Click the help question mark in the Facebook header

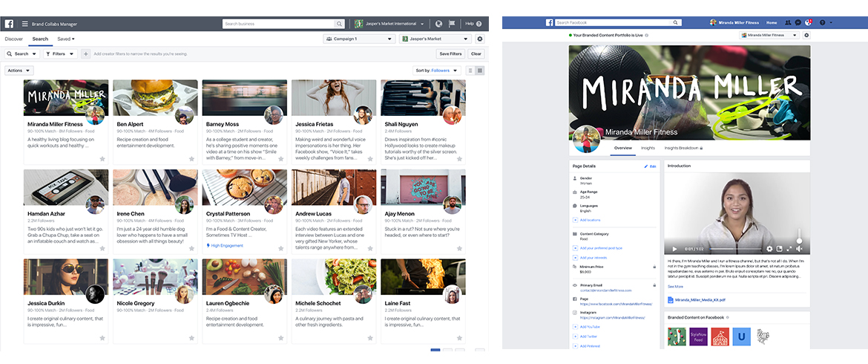tap(822, 23)
